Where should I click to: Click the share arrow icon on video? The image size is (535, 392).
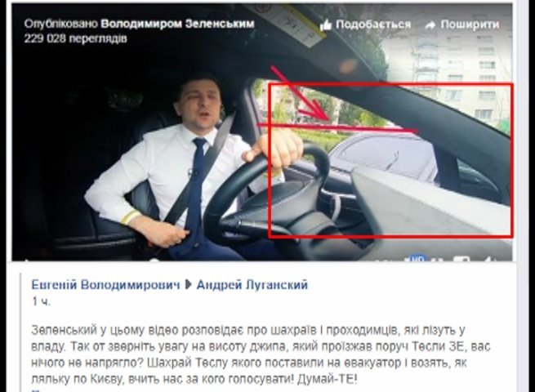click(x=430, y=24)
